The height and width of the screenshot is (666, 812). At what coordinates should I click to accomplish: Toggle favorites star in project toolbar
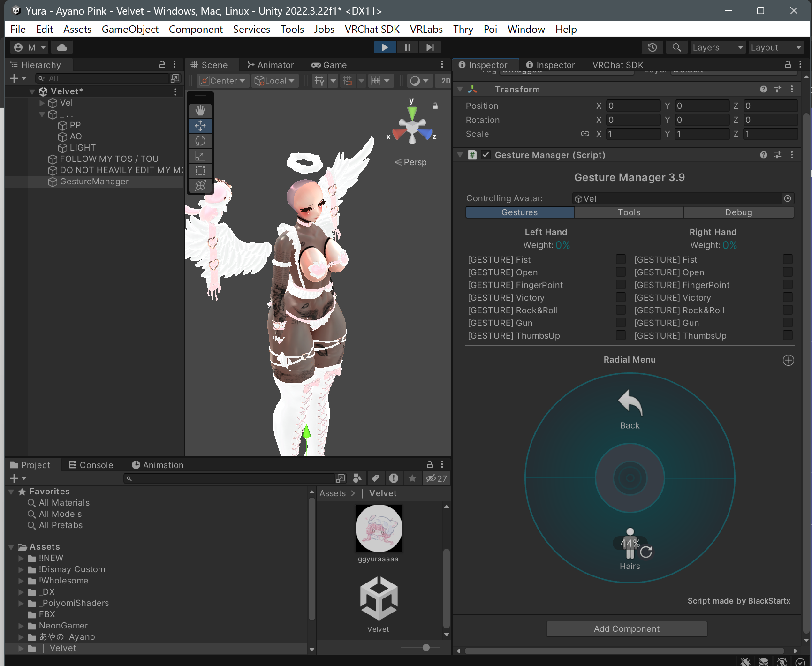pos(412,478)
